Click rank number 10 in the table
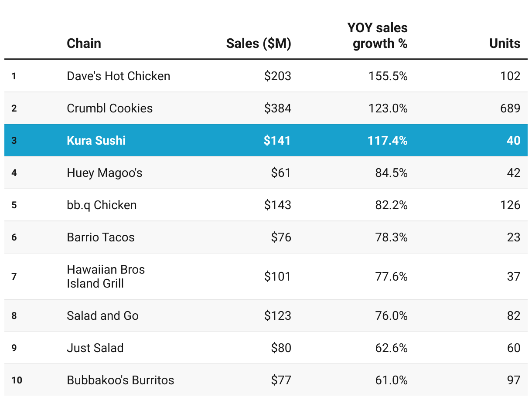Screen dimensions: 532x400 coord(17,380)
